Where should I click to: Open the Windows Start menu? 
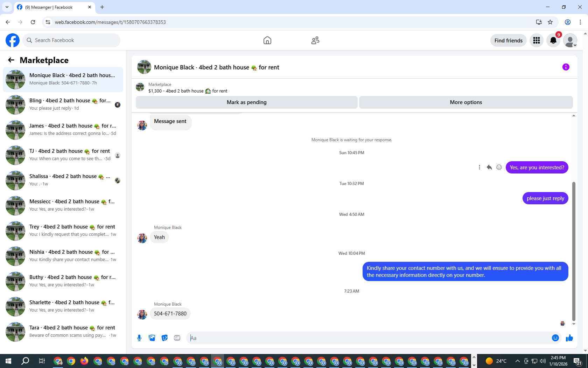tap(8, 361)
